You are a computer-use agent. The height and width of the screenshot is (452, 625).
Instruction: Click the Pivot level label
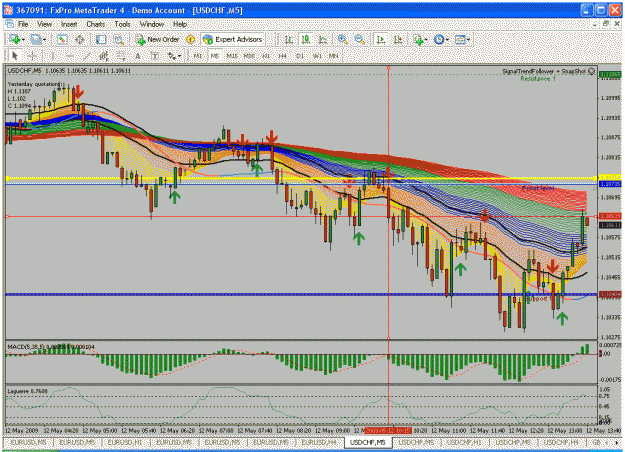tap(538, 188)
